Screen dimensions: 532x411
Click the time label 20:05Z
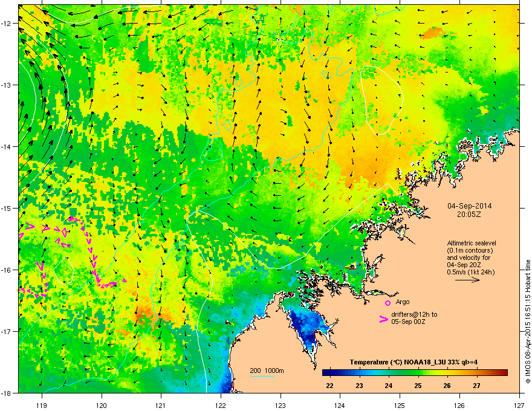(x=469, y=215)
